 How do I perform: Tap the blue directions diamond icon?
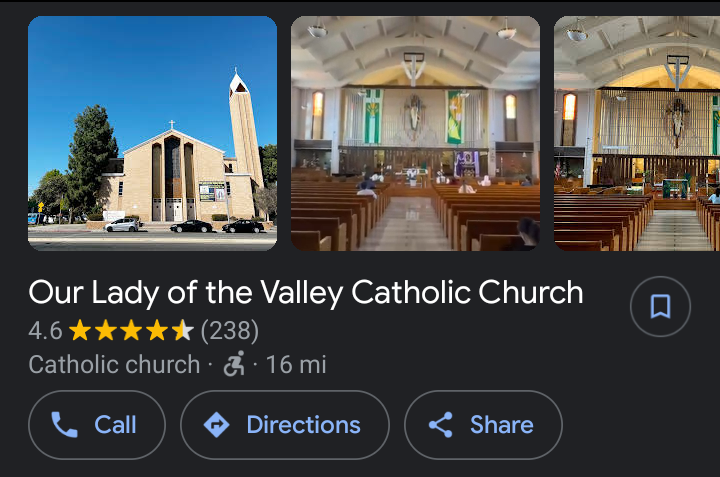[216, 425]
